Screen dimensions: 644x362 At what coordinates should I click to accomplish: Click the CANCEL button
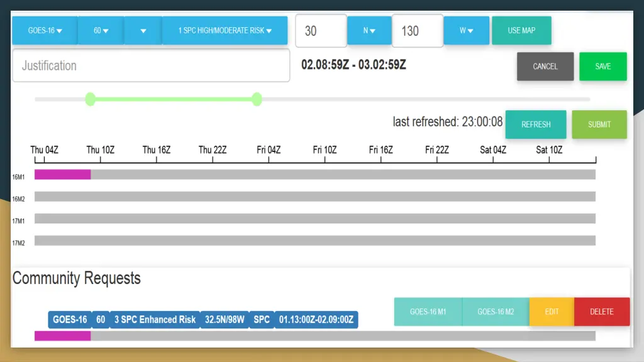tap(545, 67)
